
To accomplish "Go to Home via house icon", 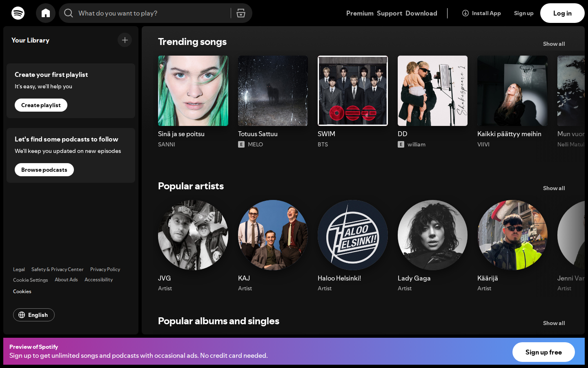I will coord(46,13).
